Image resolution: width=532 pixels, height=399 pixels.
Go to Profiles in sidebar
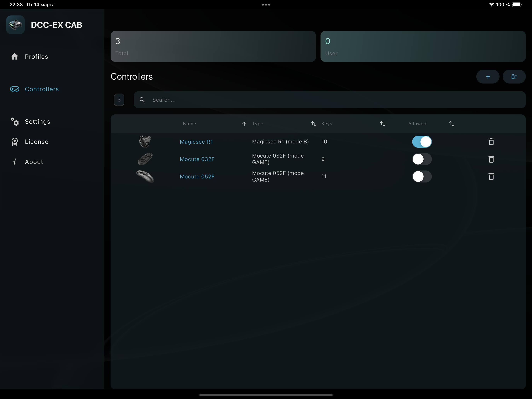[37, 56]
